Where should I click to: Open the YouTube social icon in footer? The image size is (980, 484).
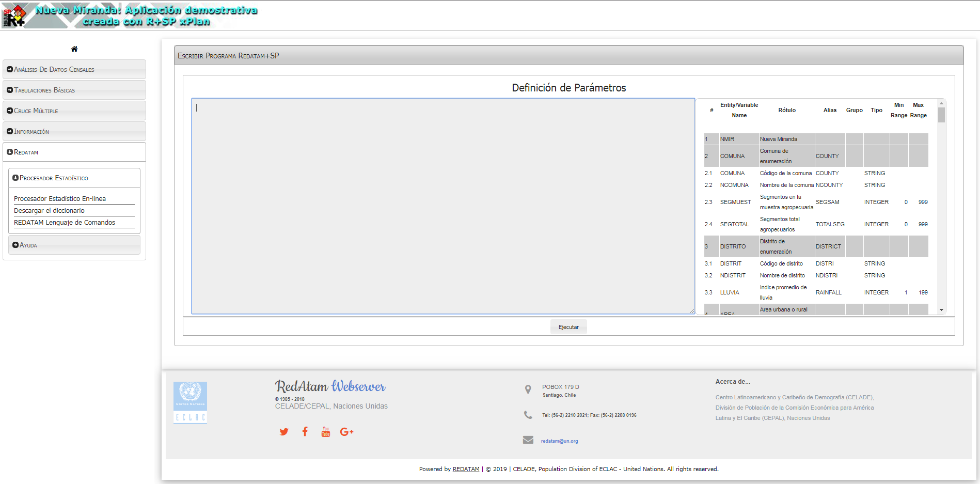coord(326,431)
